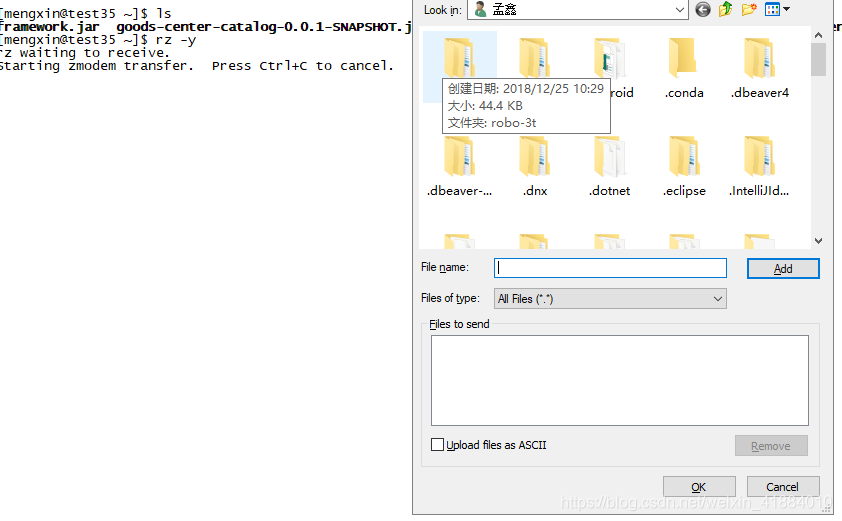Click 'framework.jar' in terminal listing
Viewport: 842px width, 521px height.
coord(50,27)
